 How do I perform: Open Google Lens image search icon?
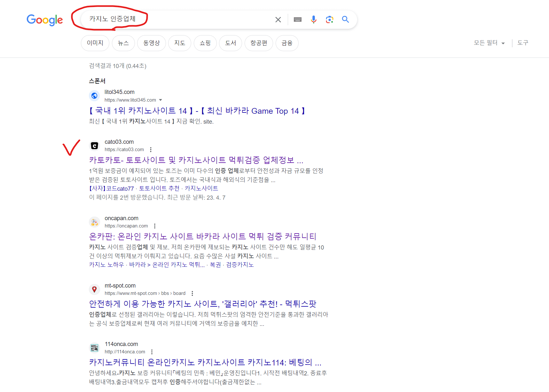click(x=330, y=19)
